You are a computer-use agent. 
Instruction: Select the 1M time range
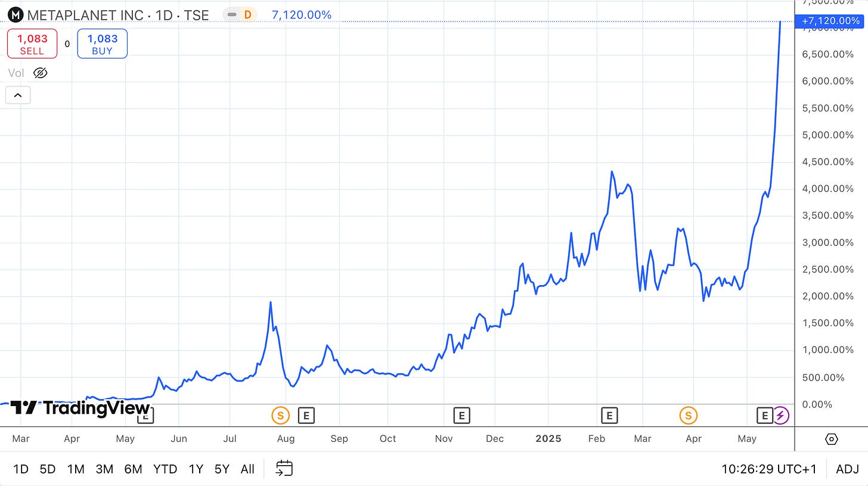76,469
